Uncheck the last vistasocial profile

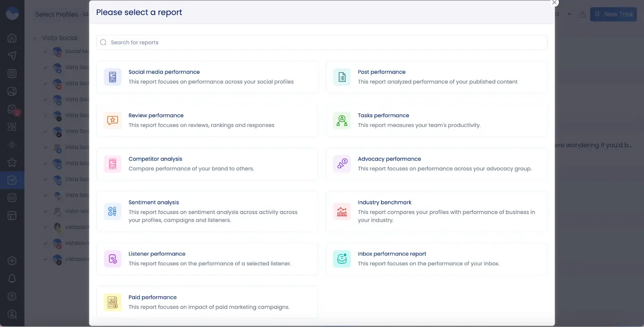pos(45,259)
